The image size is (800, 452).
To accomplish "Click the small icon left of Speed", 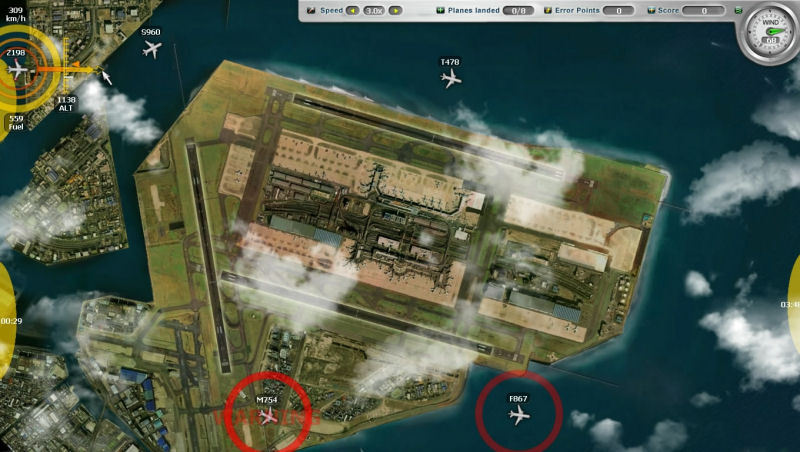I will point(311,10).
